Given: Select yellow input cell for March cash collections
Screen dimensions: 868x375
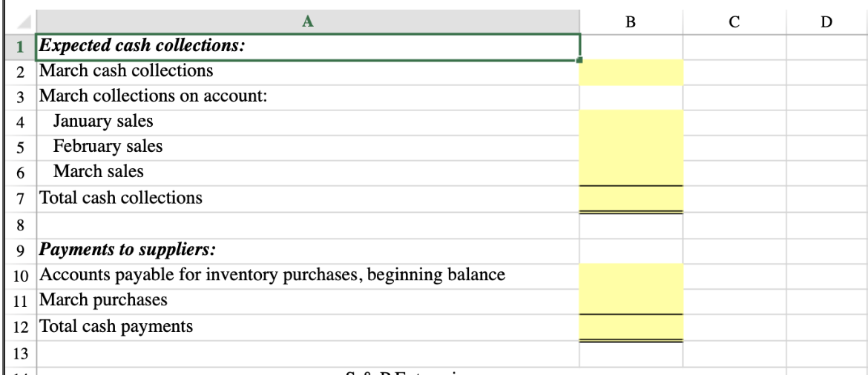Looking at the screenshot, I should [x=631, y=72].
